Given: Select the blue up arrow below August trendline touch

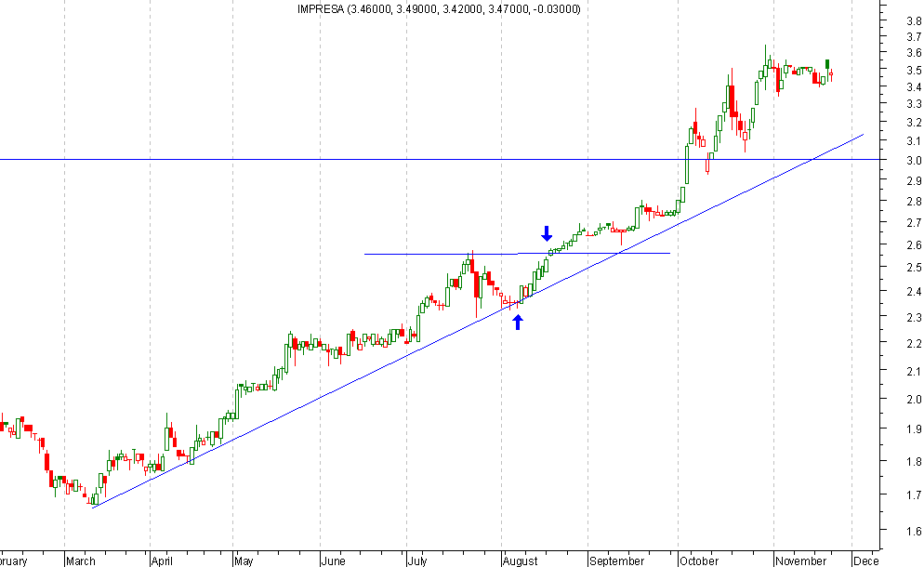Looking at the screenshot, I should pyautogui.click(x=518, y=322).
